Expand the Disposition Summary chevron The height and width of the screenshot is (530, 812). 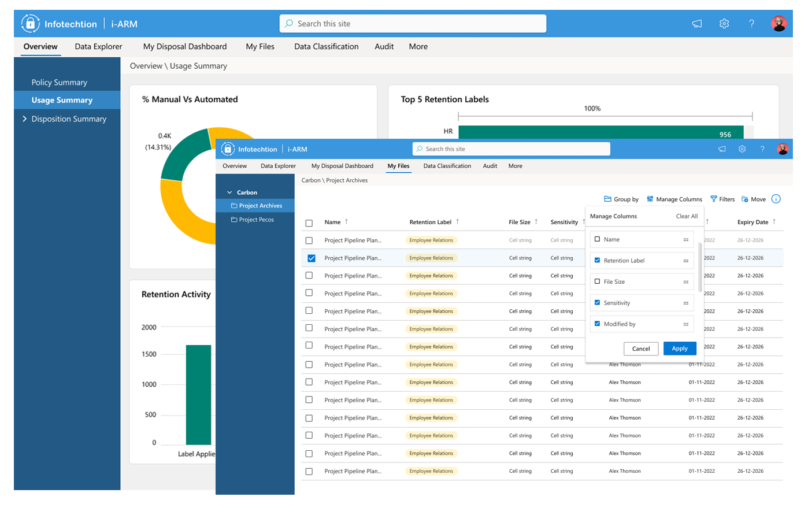tap(24, 118)
